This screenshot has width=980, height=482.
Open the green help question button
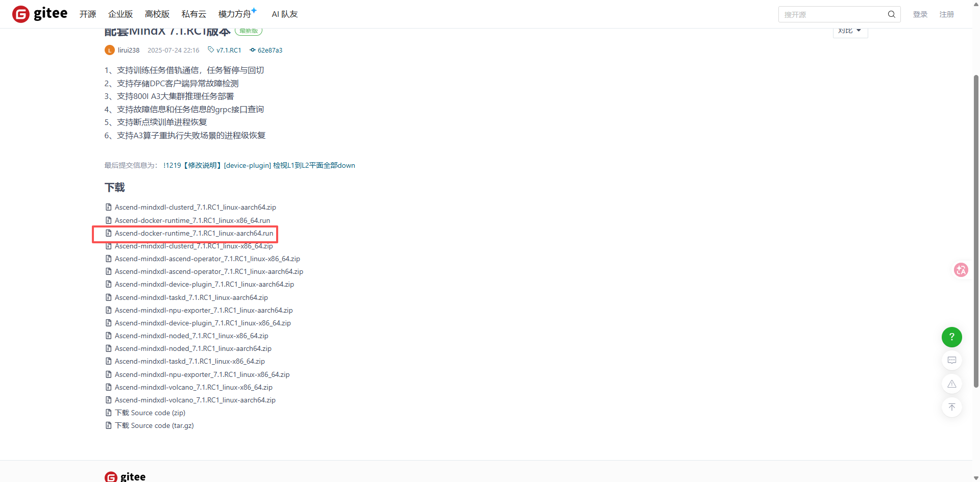pyautogui.click(x=951, y=337)
